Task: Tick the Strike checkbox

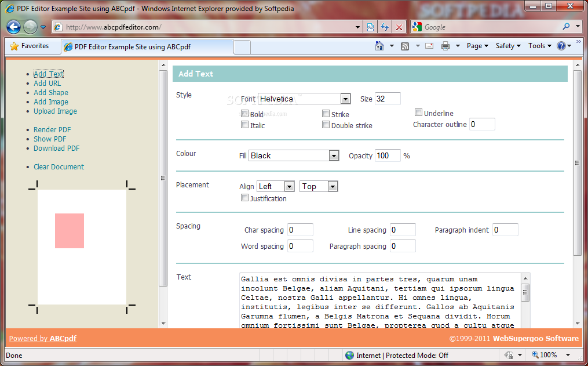Action: (326, 113)
